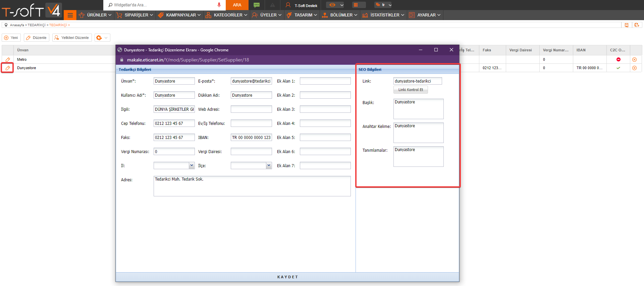Click the microphone voice search icon
This screenshot has width=644, height=286.
click(x=219, y=5)
